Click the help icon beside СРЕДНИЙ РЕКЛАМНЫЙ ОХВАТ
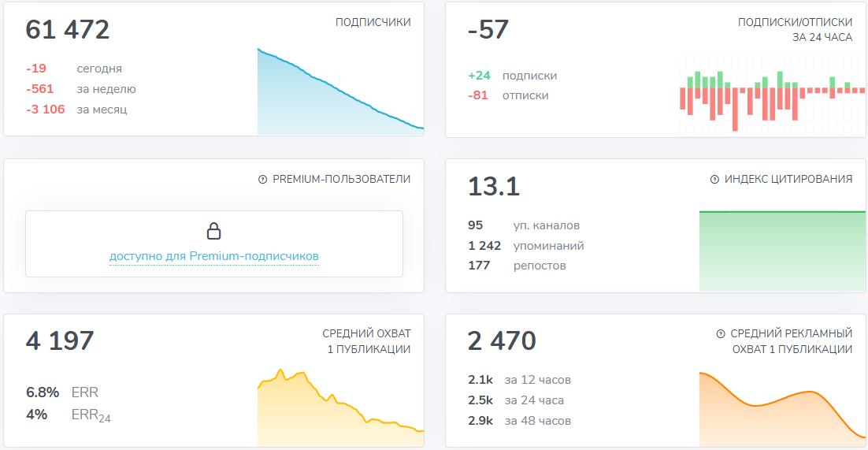The image size is (868, 450). coord(721,333)
